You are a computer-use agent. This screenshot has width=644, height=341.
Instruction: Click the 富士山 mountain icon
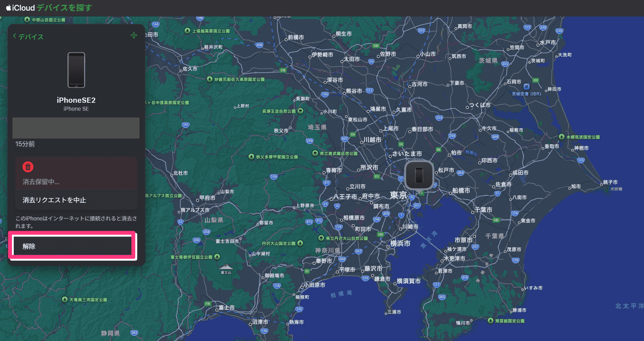click(225, 267)
